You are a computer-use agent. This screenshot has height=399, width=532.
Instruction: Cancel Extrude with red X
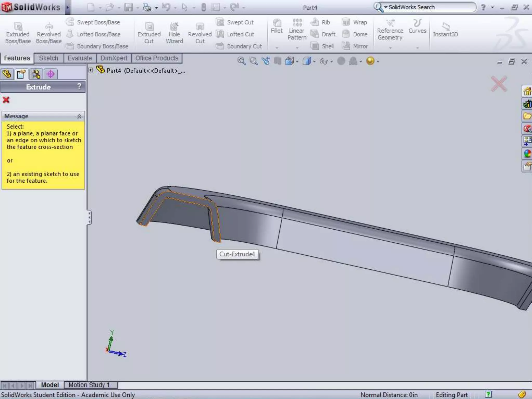pyautogui.click(x=6, y=100)
